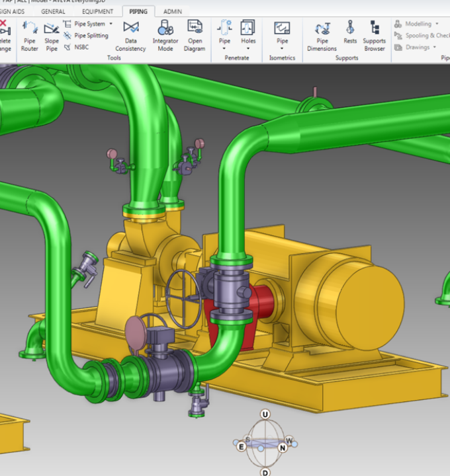Click the Open Diagram icon
This screenshot has width=450, height=476.
195,34
